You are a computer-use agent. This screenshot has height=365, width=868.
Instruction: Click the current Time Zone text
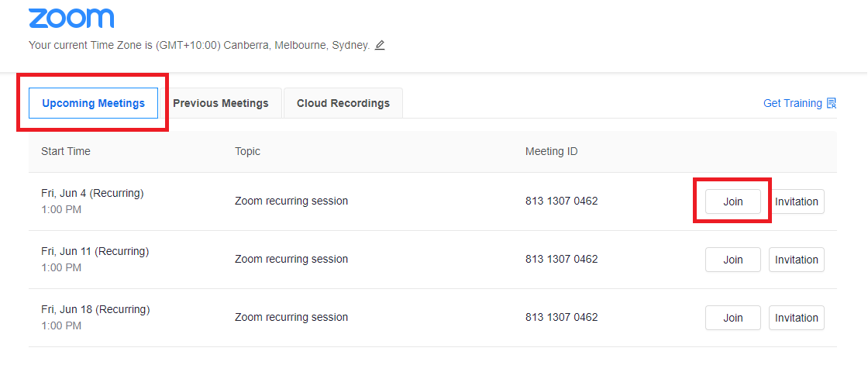click(x=199, y=46)
